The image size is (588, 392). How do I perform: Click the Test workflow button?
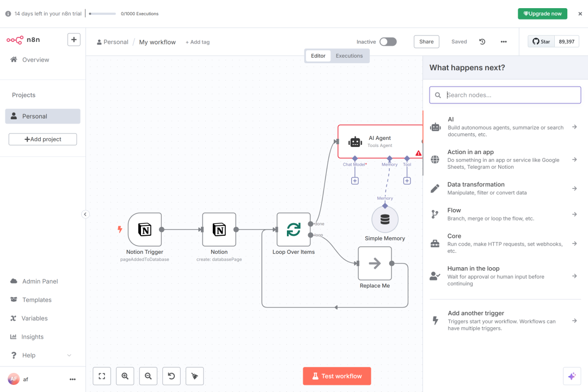337,376
